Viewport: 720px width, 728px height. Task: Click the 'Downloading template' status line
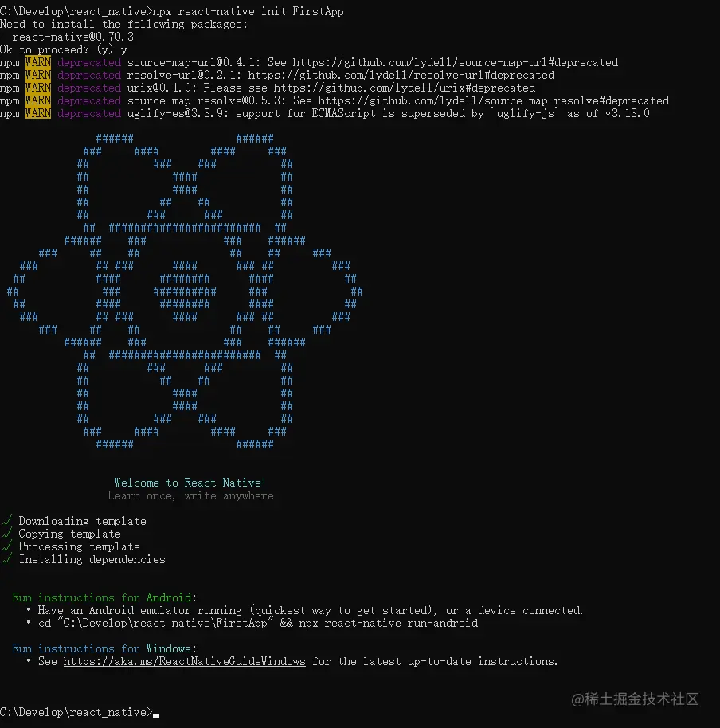[x=74, y=521]
